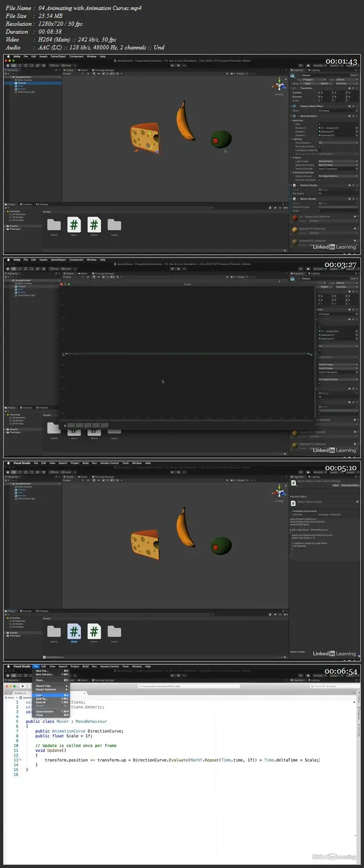Open Cast Shadows dropdown in 00:01:43 Inspector
364x868 pixels.
(x=338, y=142)
